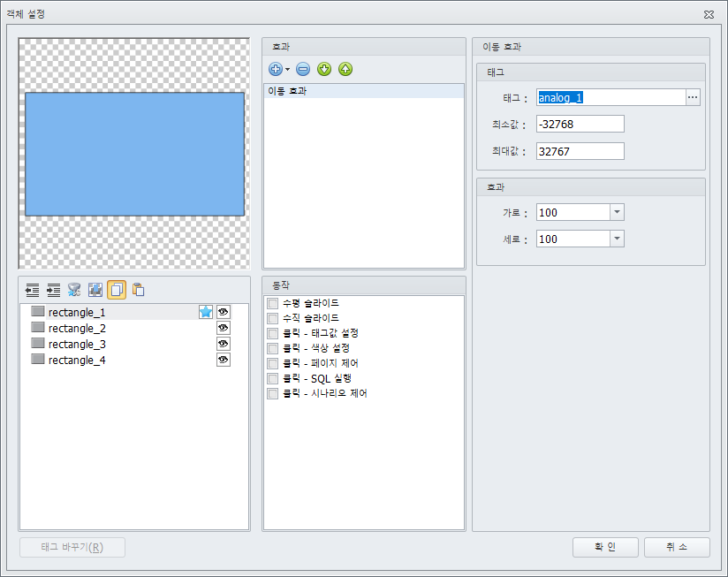Select rectangle_2 in the object list
The height and width of the screenshot is (577, 728).
click(x=77, y=328)
